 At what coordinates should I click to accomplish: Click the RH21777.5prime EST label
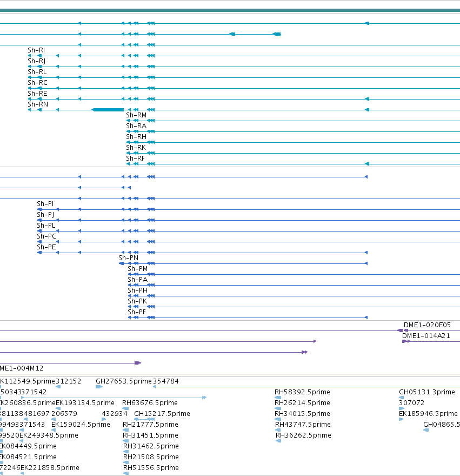coord(150,425)
